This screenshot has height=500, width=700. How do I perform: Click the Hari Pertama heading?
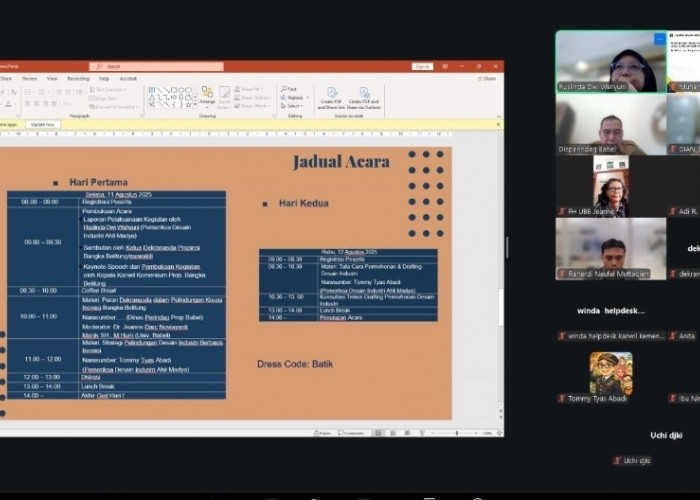coord(98,182)
